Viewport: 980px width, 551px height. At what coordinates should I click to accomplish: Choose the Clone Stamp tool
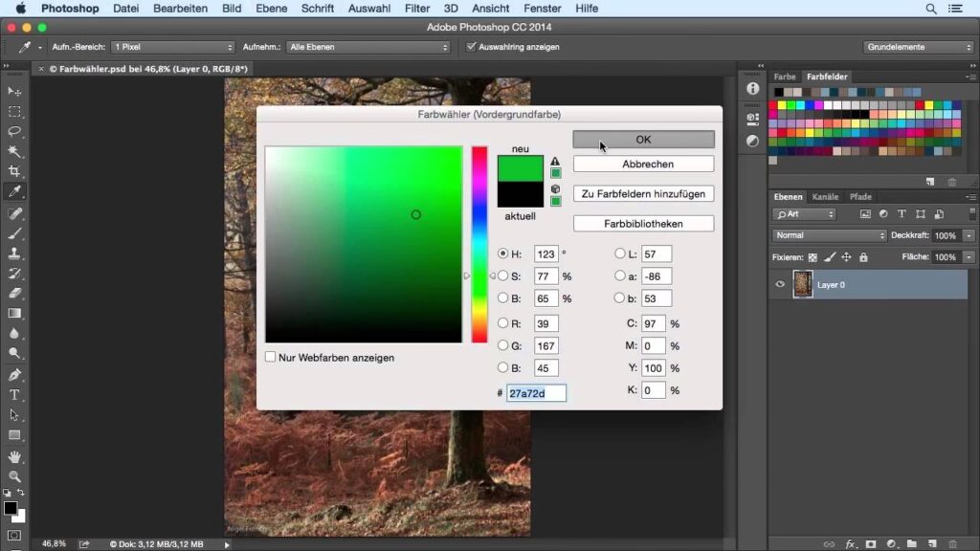click(x=14, y=253)
